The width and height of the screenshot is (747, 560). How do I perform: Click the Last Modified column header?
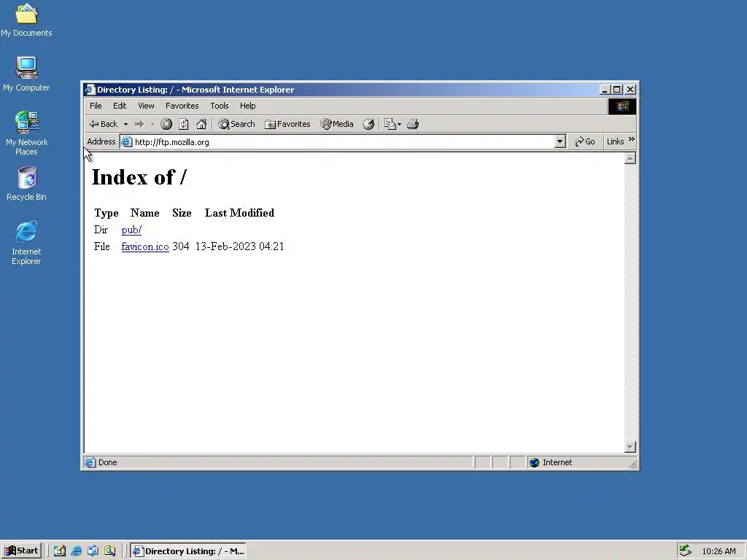click(x=239, y=213)
